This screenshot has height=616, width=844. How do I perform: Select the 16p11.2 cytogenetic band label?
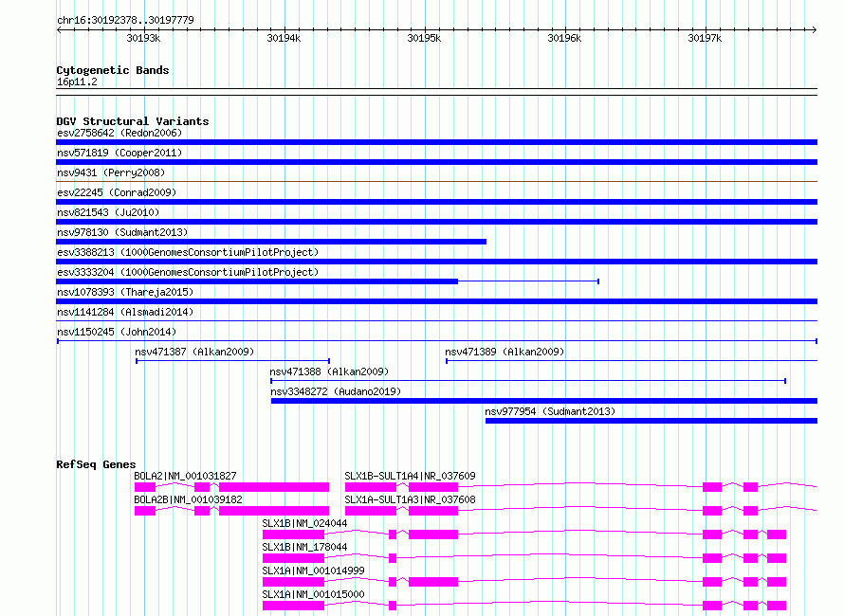pos(77,82)
